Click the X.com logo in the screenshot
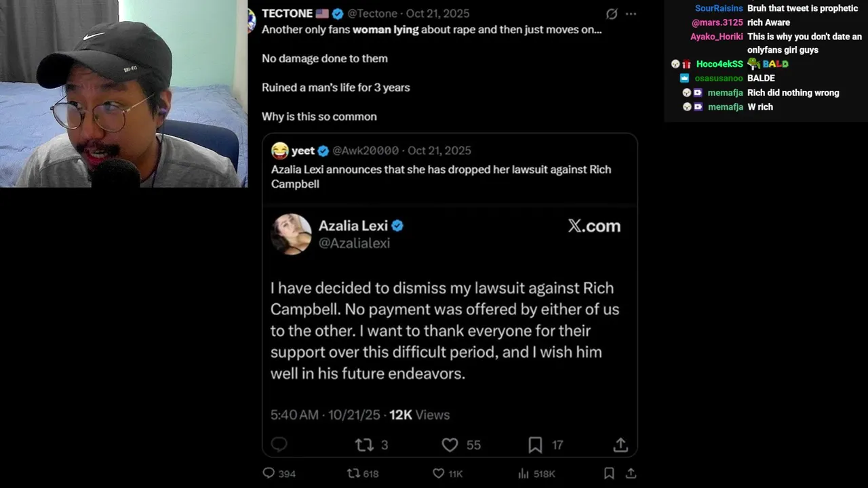This screenshot has height=488, width=868. (x=594, y=226)
